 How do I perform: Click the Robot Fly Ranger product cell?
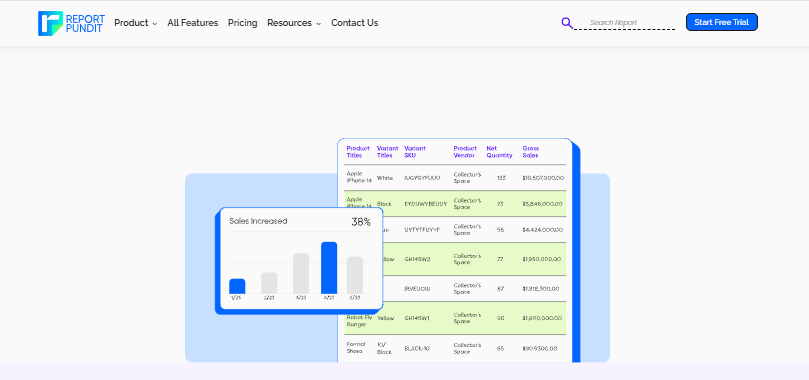point(359,321)
